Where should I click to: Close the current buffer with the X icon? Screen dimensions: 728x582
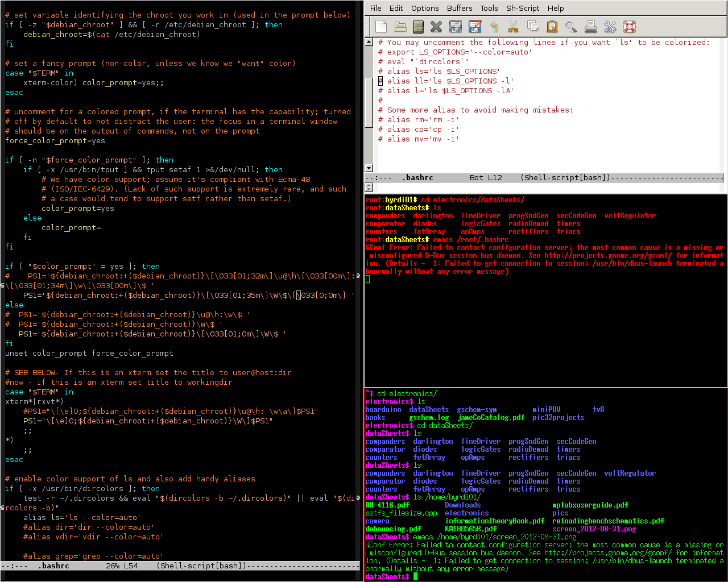(x=437, y=26)
